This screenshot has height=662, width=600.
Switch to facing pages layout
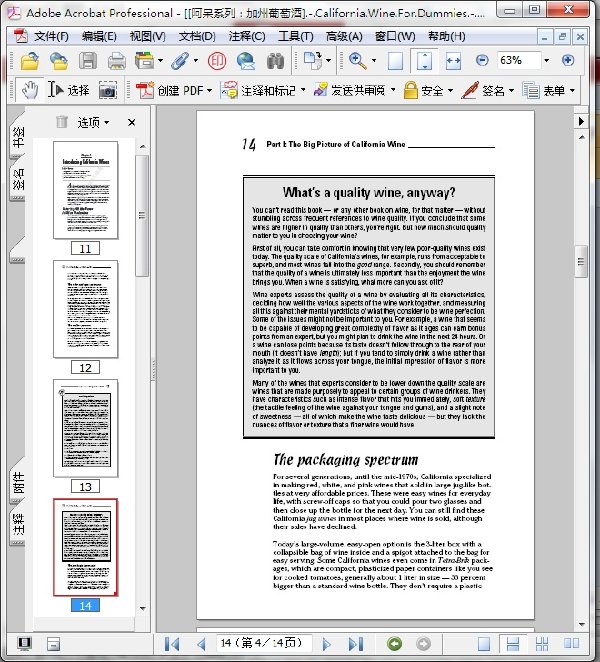[571, 643]
